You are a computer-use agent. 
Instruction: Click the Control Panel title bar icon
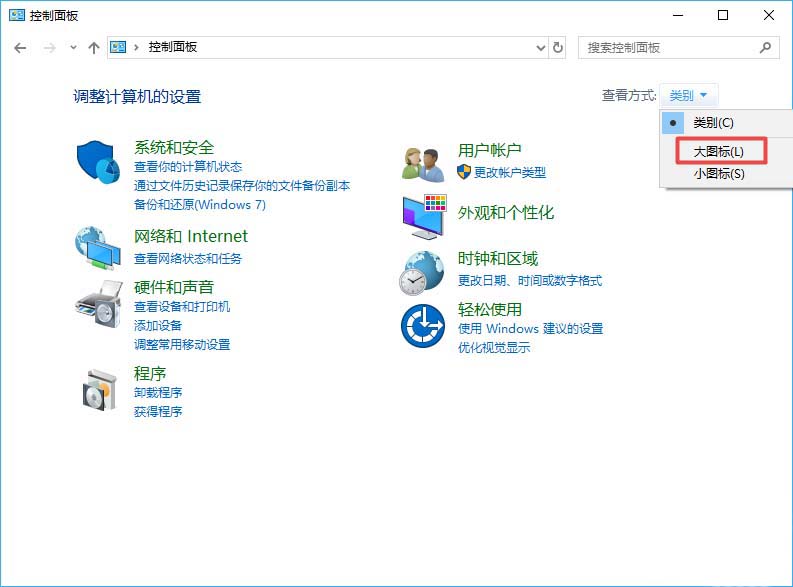[17, 15]
